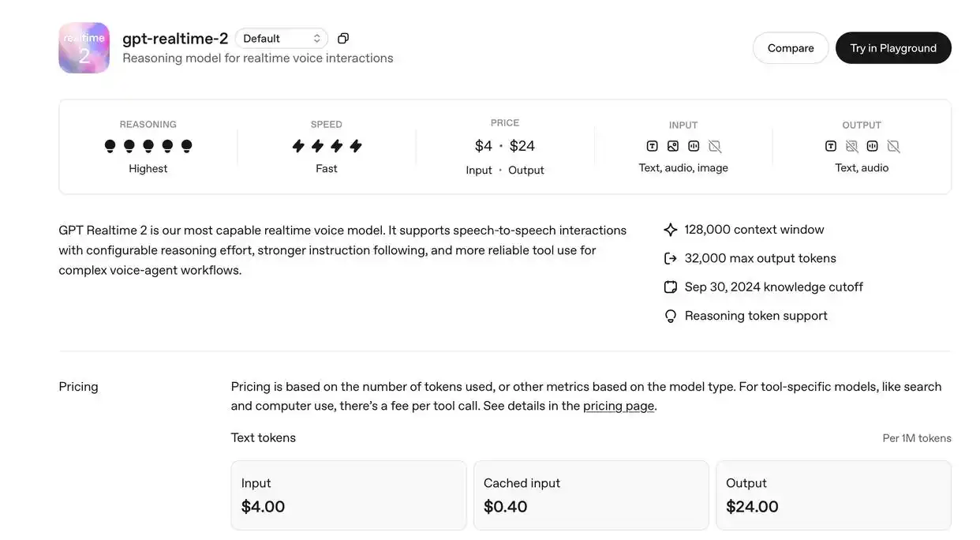Viewport: 980px width, 540px height.
Task: Click the gpt-realtime-2 model logo thumbnail
Action: click(84, 48)
